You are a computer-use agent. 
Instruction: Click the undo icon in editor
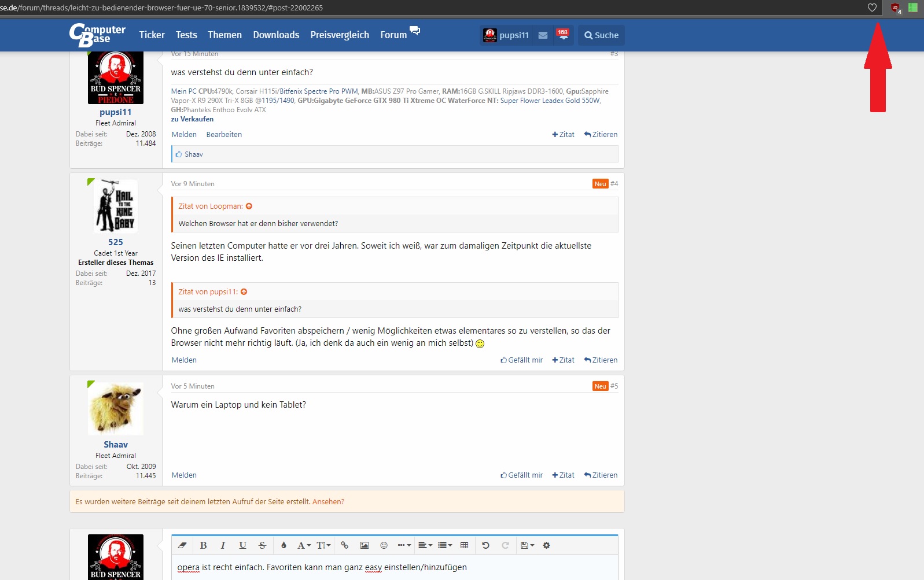(x=485, y=545)
